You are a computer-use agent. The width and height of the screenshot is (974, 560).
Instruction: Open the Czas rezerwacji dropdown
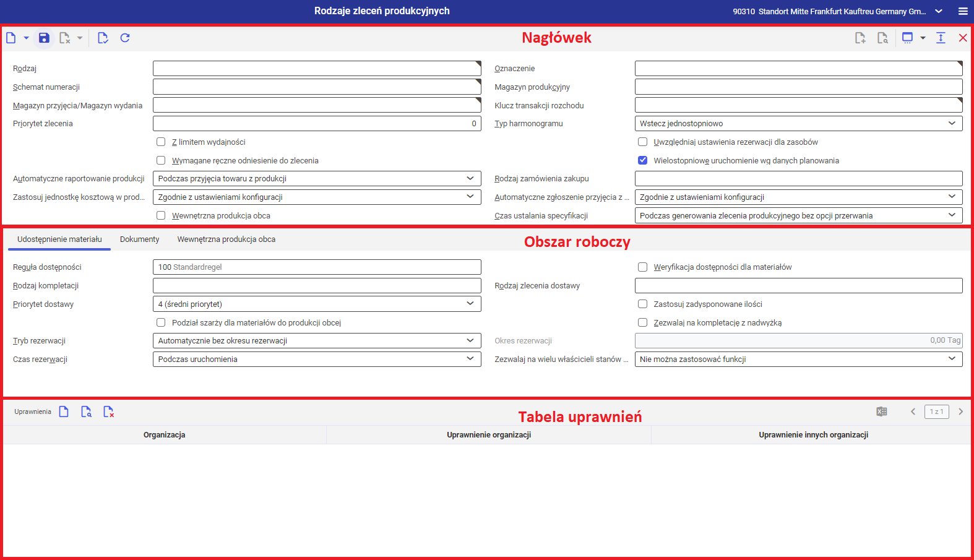click(317, 360)
